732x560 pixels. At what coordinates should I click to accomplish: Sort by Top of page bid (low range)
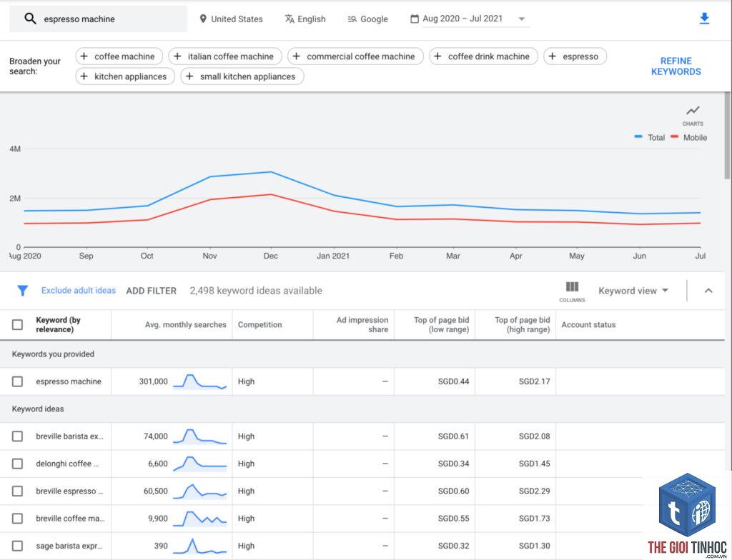coord(441,325)
